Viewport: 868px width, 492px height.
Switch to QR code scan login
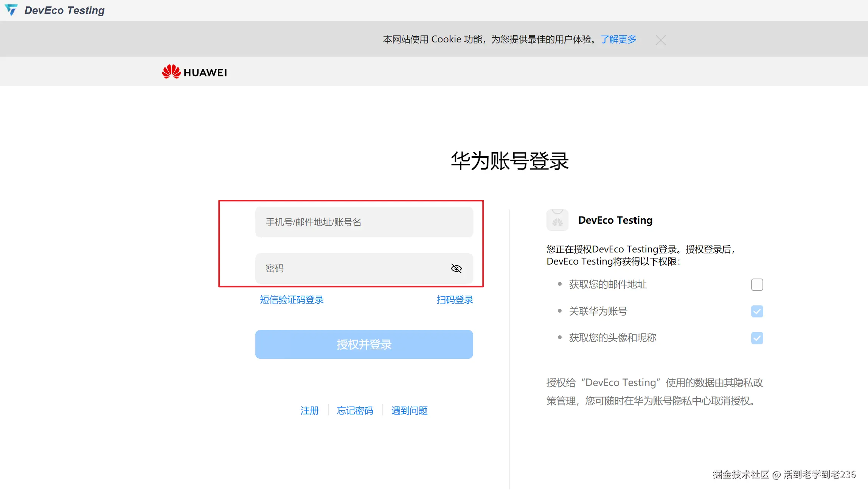[x=455, y=300]
